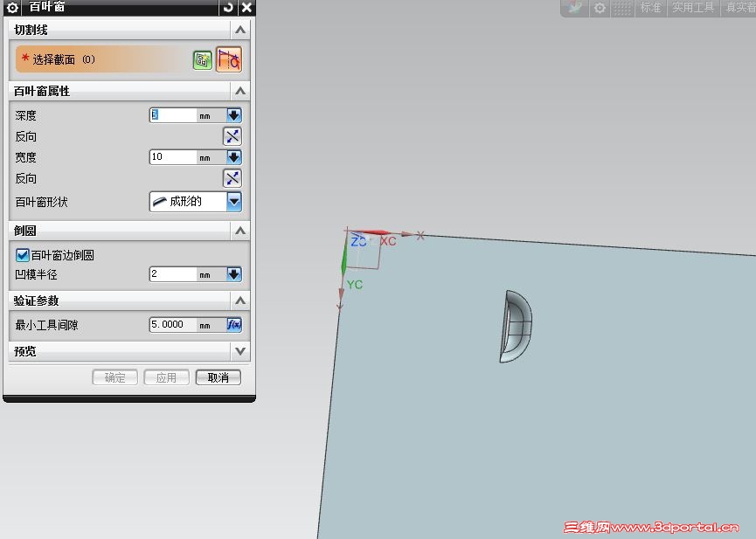This screenshot has width=756, height=539.
Task: Click the 最小工具间隙 value field
Action: tap(172, 325)
